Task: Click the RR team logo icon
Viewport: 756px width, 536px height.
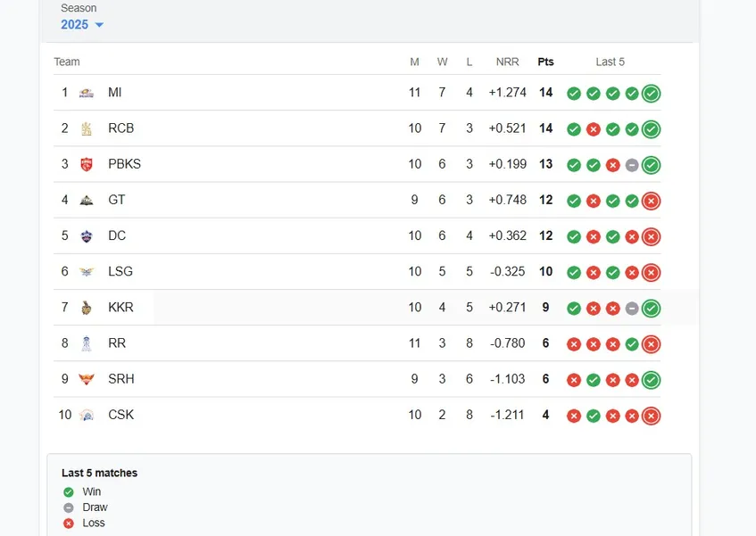Action: (x=87, y=343)
